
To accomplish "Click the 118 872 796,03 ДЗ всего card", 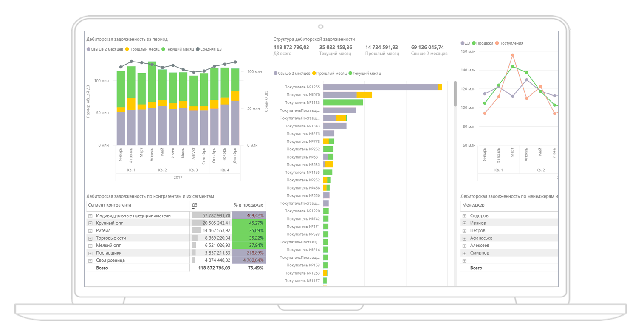I will click(x=291, y=50).
